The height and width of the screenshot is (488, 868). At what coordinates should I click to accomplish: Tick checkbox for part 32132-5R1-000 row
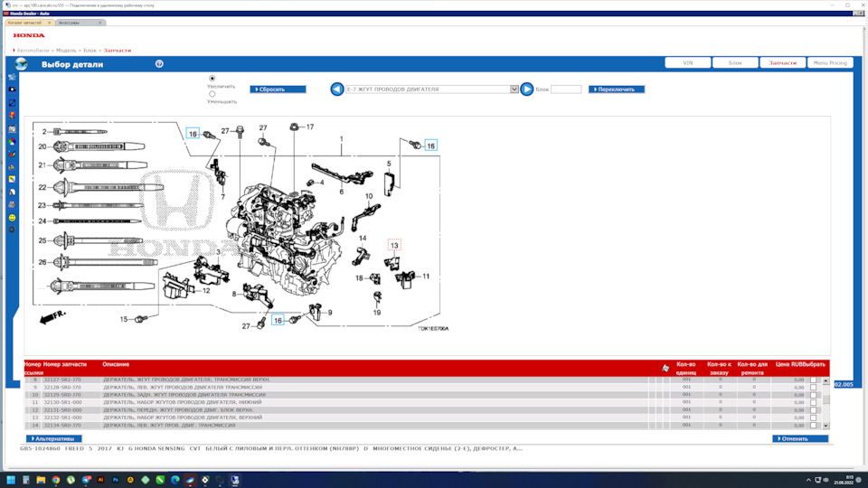click(x=813, y=418)
